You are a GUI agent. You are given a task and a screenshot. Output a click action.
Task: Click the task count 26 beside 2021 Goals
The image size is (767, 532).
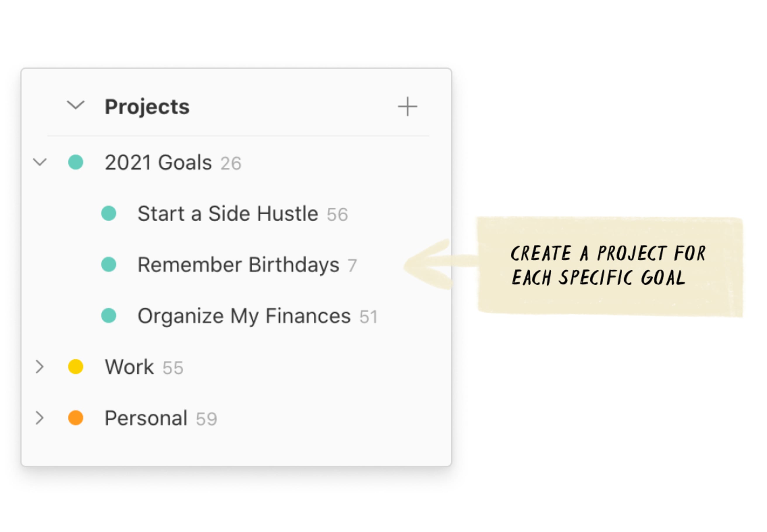click(x=231, y=163)
